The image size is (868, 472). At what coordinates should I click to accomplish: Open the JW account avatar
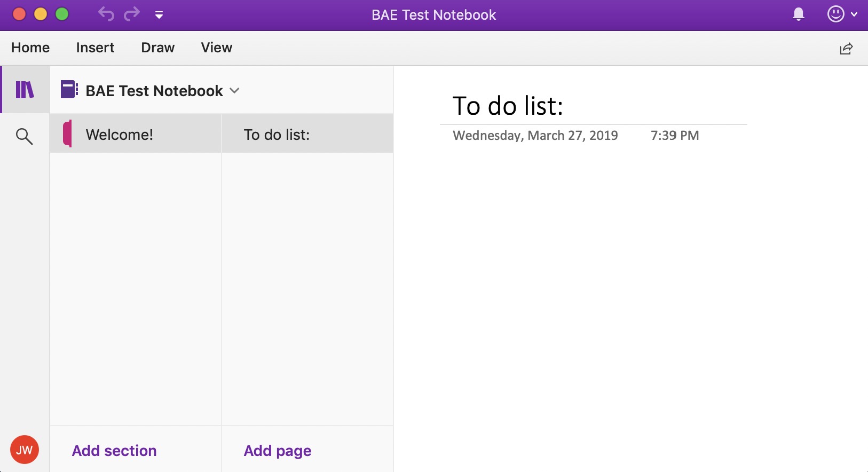[25, 450]
